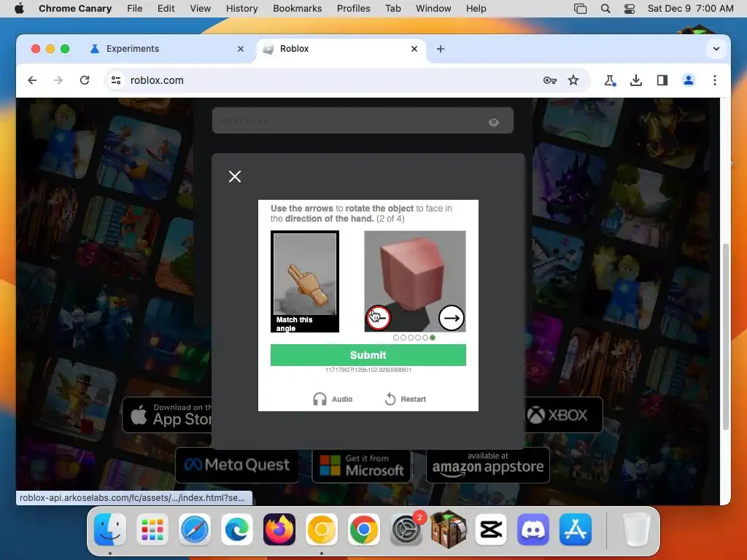Launch Safari from the Dock
The image size is (747, 560).
pyautogui.click(x=194, y=529)
